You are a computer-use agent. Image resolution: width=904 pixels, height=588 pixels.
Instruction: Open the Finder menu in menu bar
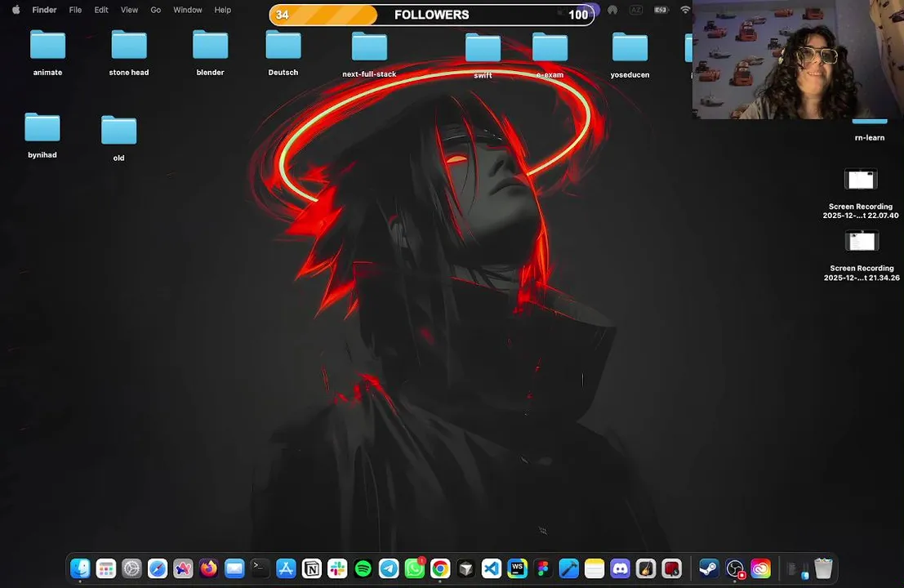click(x=44, y=10)
